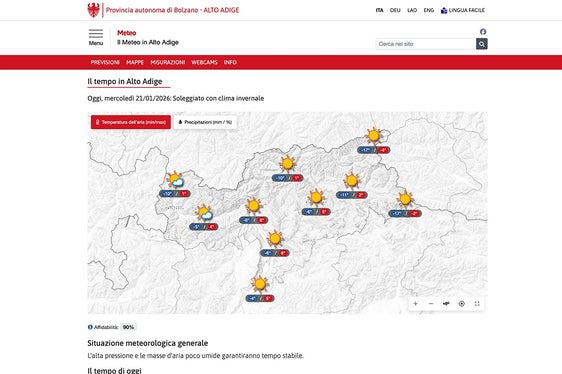Click the -4° / 5° temperature badge
This screenshot has height=374, width=562.
point(260,298)
